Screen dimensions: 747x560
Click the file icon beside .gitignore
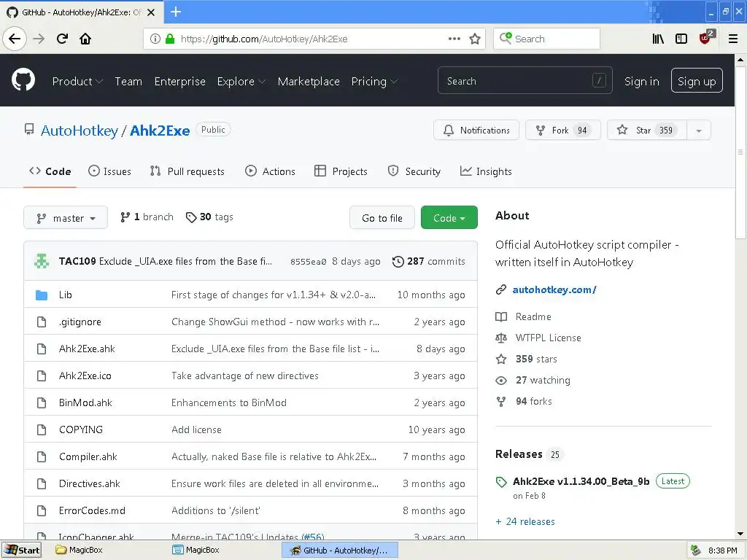click(x=42, y=322)
